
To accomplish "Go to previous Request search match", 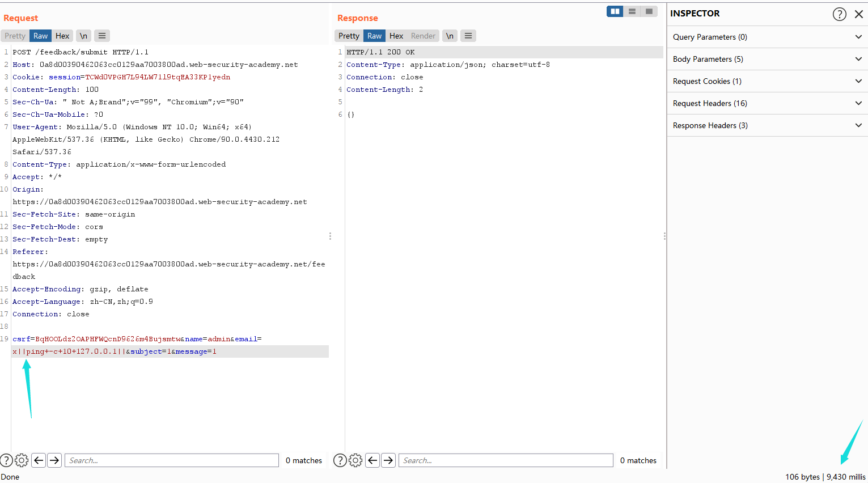I will click(39, 460).
